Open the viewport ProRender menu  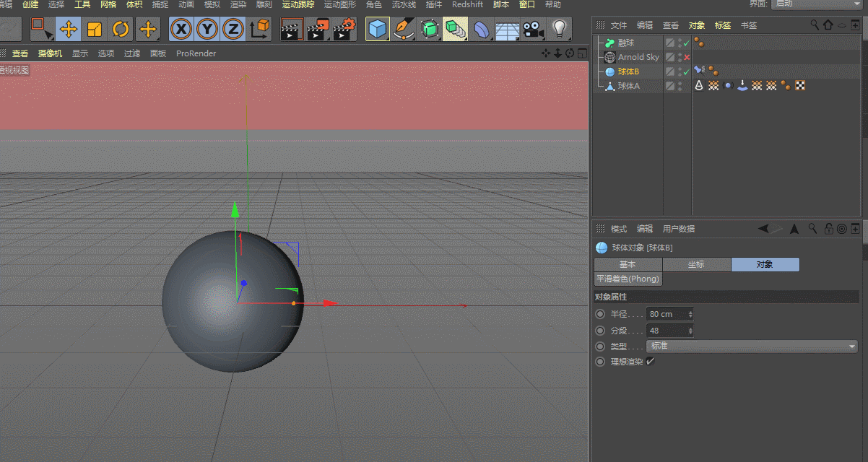(x=196, y=53)
